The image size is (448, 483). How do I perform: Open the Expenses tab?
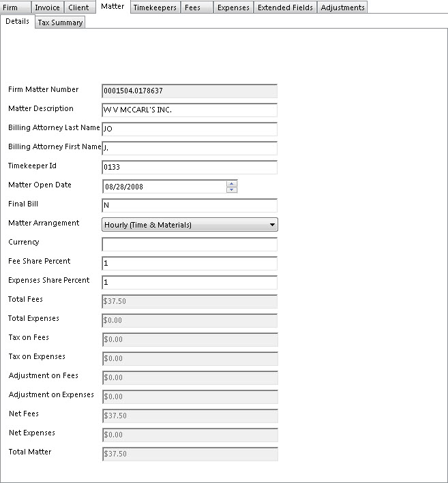[x=233, y=7]
